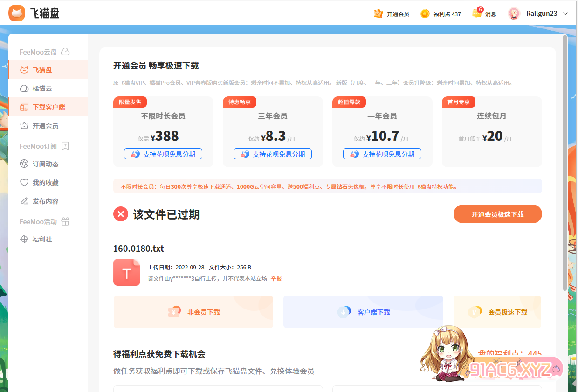Select the 不限时长会员 ¥388 plan card

(x=163, y=131)
